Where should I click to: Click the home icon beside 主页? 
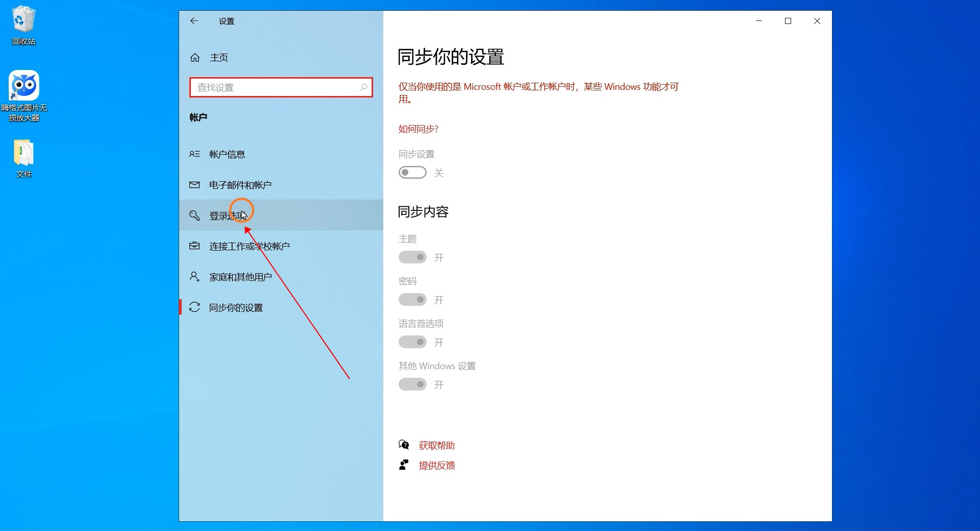pyautogui.click(x=195, y=58)
